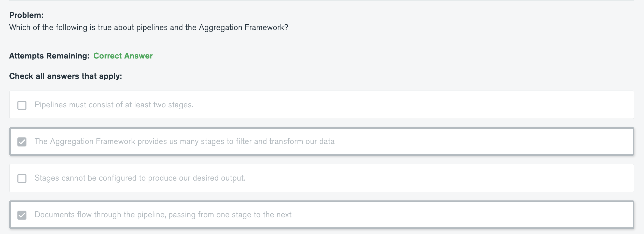644x234 pixels.
Task: Click the word 'Attempts' in the status line
Action: pyautogui.click(x=26, y=56)
